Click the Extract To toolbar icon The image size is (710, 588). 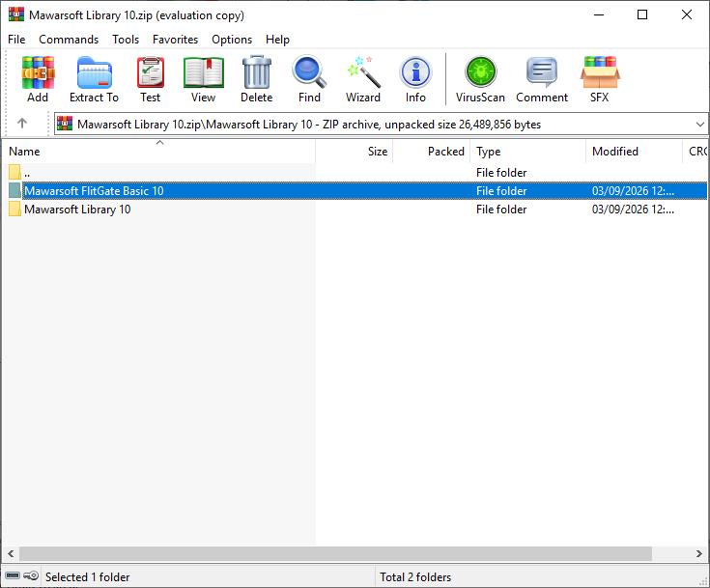pos(94,79)
